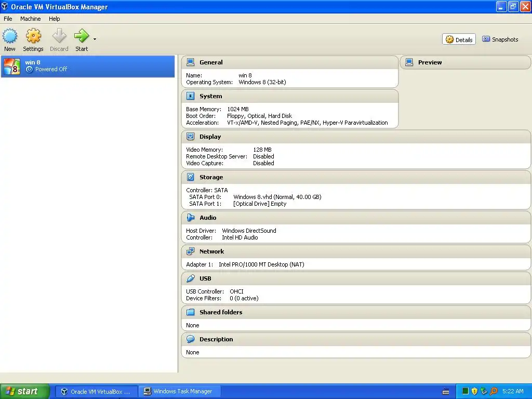
Task: Select the win 8 virtual machine entry
Action: point(88,66)
